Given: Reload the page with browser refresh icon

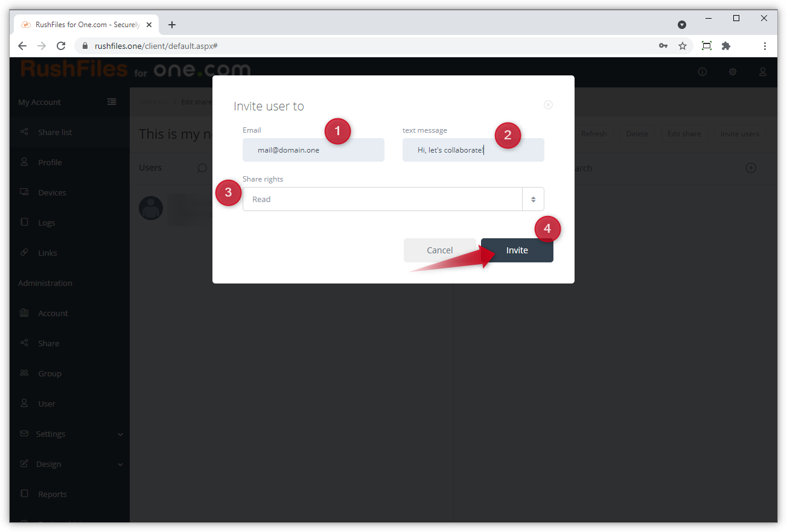Looking at the screenshot, I should pos(61,46).
